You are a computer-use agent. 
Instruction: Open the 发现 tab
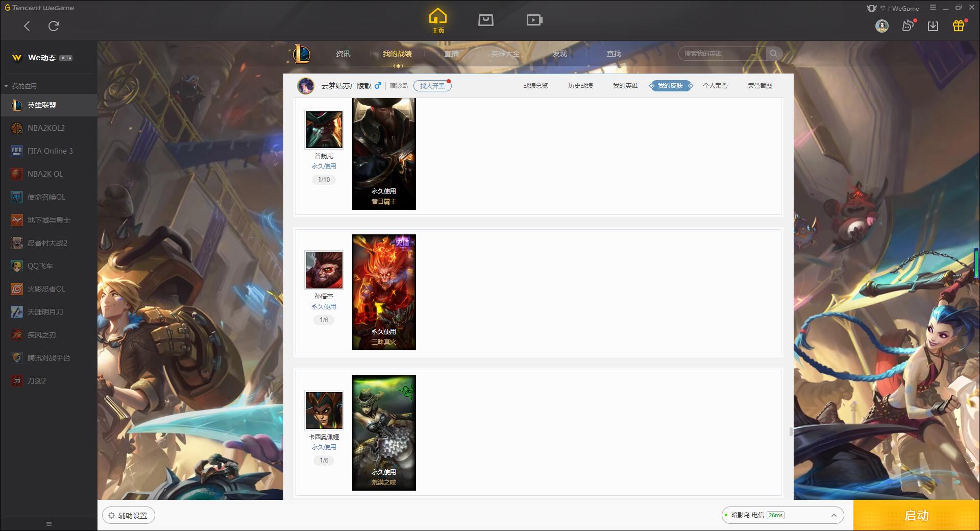(559, 54)
